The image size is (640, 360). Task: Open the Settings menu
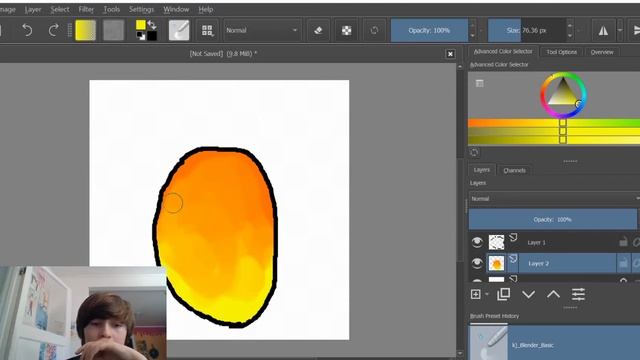pos(141,9)
